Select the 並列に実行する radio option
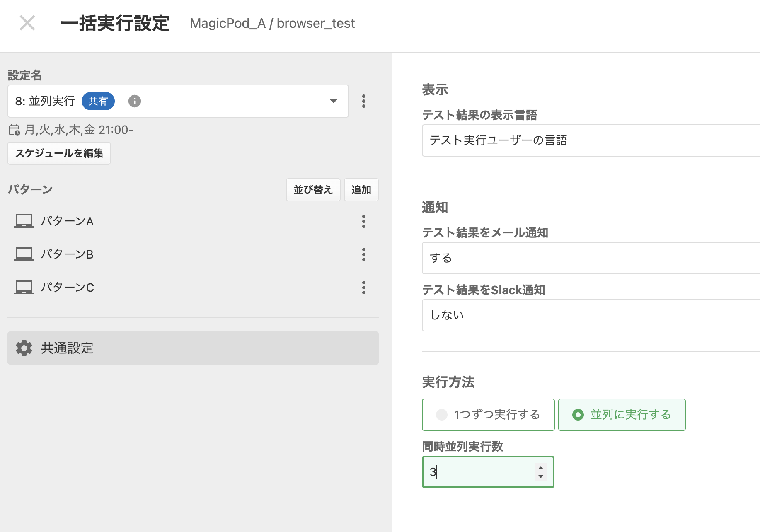The height and width of the screenshot is (532, 760). coord(622,415)
